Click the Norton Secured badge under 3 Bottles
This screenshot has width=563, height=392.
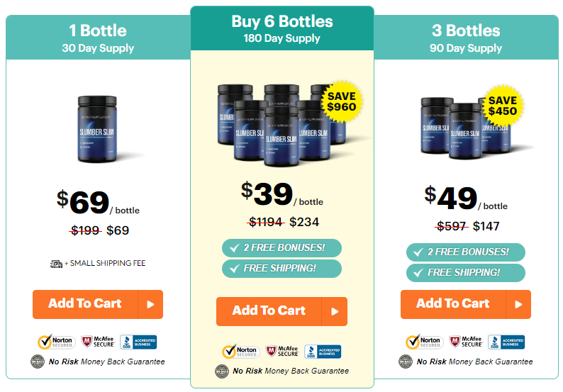pos(425,342)
